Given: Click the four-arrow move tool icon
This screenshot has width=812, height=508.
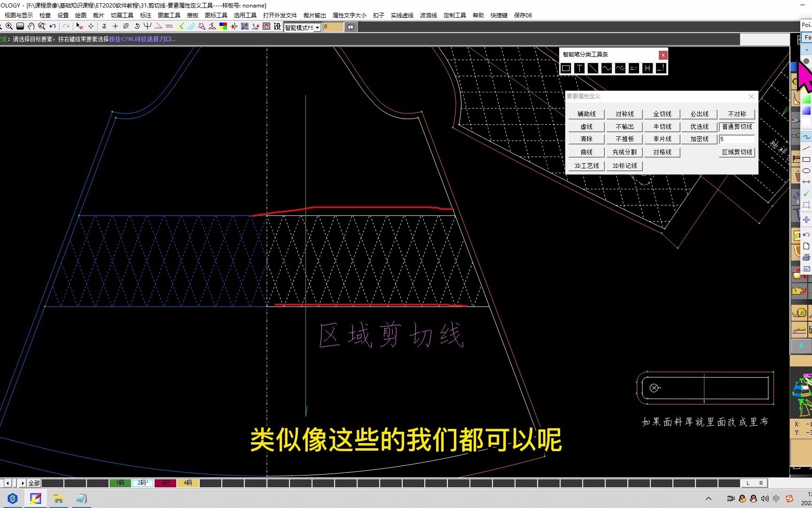Looking at the screenshot, I should click(91, 26).
